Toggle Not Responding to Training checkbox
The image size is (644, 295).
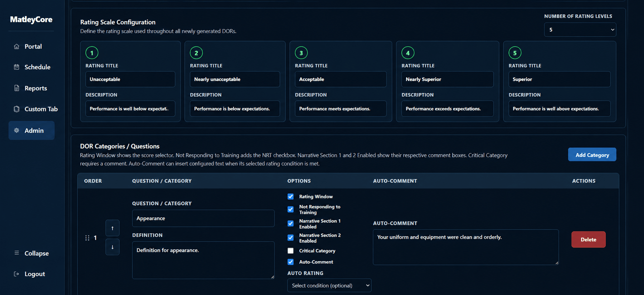click(291, 210)
